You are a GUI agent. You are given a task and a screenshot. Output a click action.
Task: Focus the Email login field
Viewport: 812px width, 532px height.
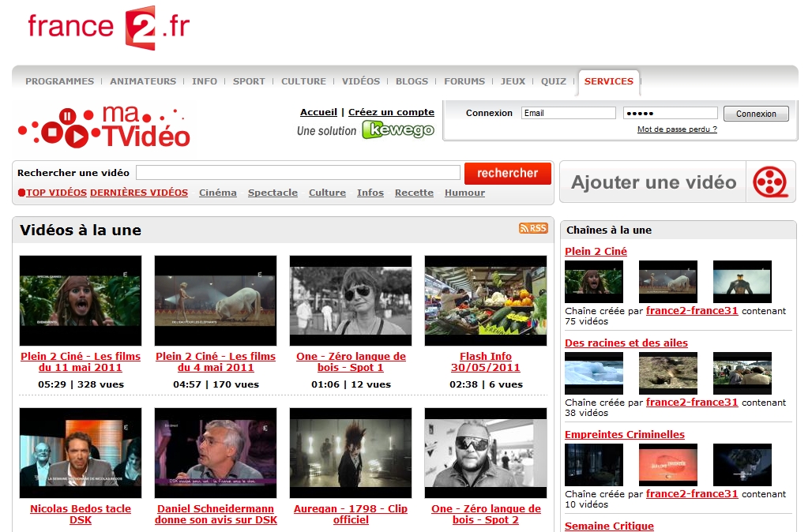click(x=568, y=113)
